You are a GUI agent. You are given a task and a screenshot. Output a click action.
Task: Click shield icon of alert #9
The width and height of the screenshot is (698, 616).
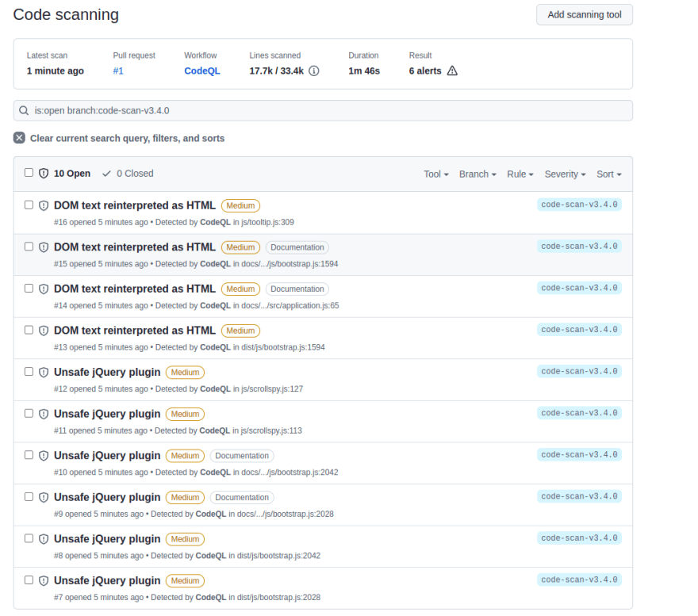click(44, 498)
